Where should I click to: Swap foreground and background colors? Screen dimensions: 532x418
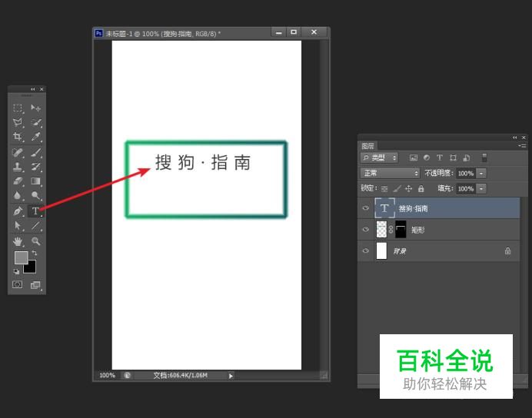coord(35,253)
